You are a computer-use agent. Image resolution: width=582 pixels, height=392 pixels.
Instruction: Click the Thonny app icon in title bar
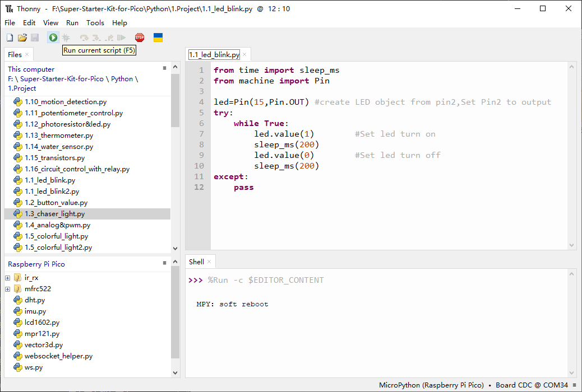[x=10, y=8]
